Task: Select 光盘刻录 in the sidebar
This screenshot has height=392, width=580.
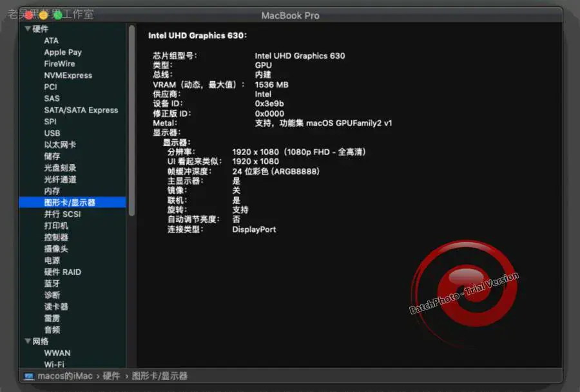Action: coord(60,168)
